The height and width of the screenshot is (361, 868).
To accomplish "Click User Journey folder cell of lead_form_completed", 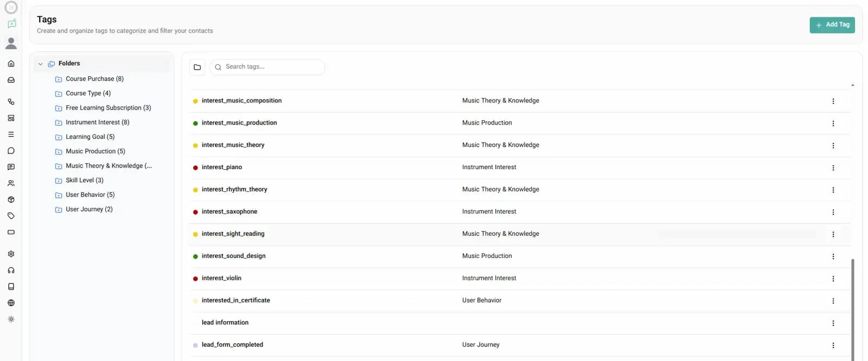I will (x=481, y=345).
